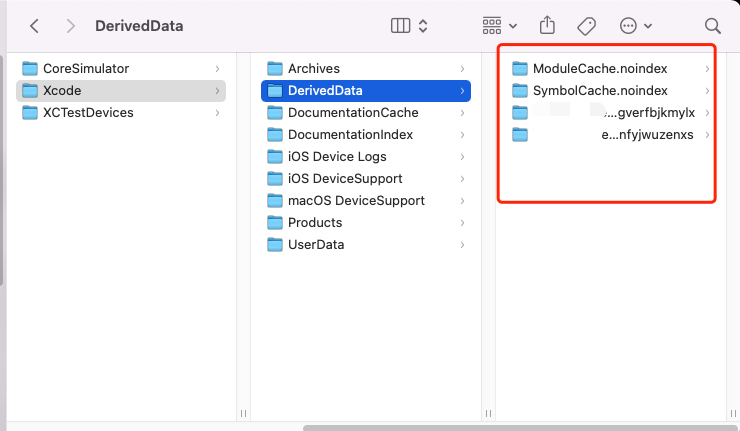Expand Archives using its chevron

[462, 68]
